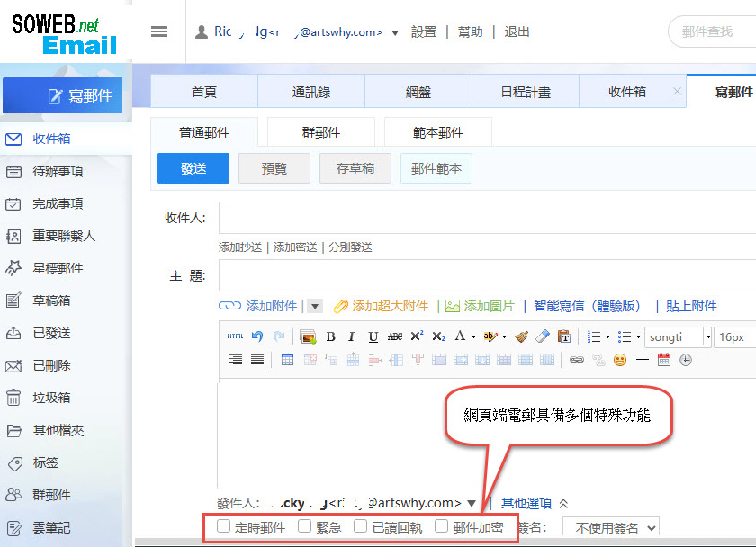Open the 群郵件 compose tab

(320, 130)
